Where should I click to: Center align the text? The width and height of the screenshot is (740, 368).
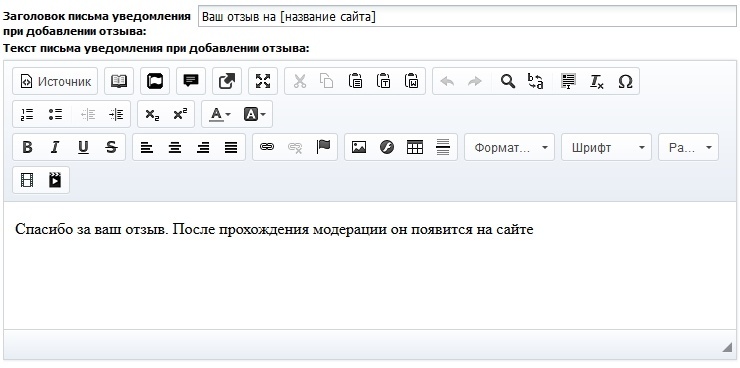click(x=175, y=147)
